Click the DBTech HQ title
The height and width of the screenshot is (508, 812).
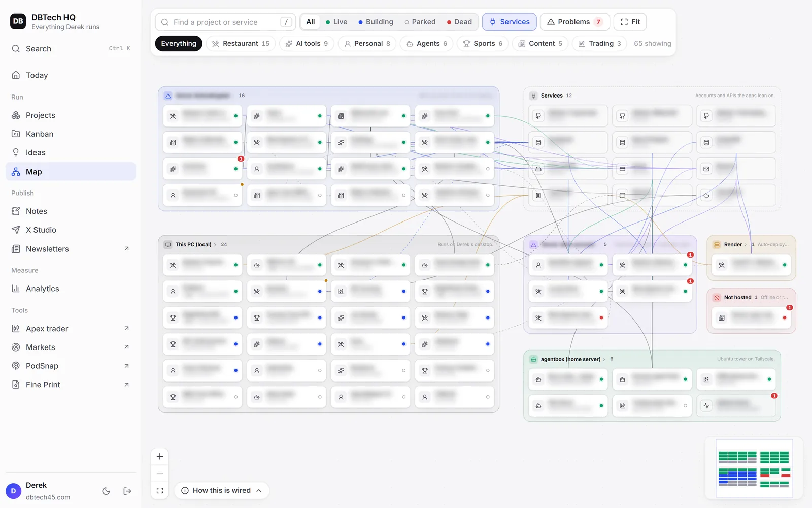pos(53,17)
